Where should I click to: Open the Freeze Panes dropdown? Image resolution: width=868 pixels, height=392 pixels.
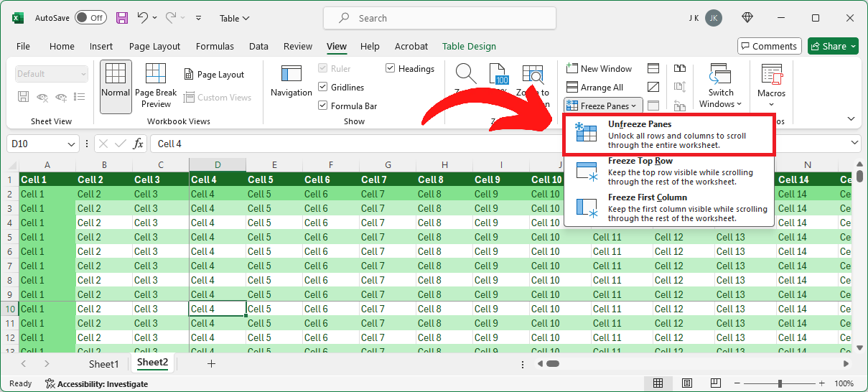click(x=602, y=106)
